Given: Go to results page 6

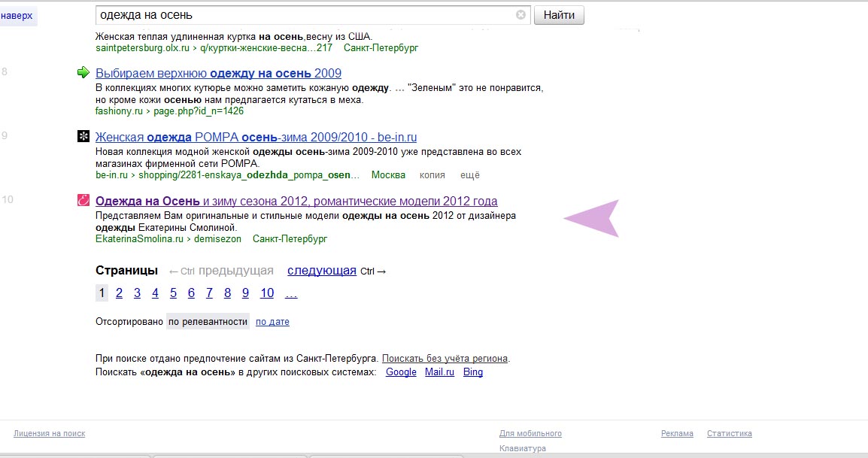Looking at the screenshot, I should 191,293.
